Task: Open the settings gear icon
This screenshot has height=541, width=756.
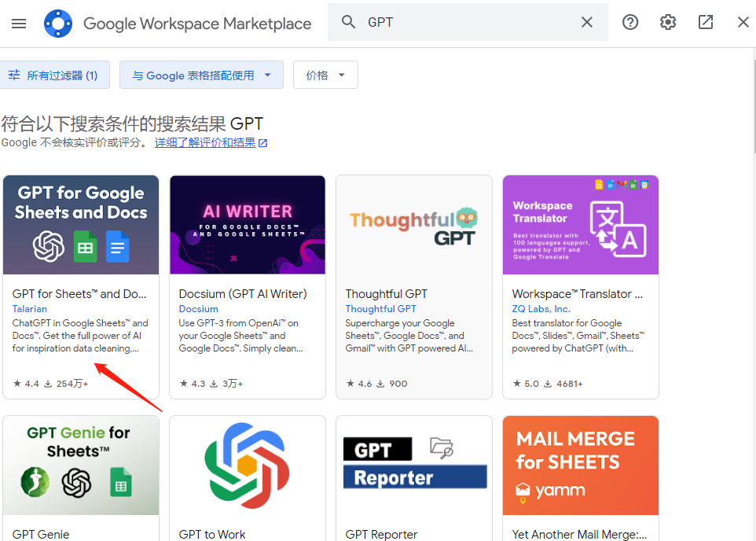Action: coord(668,22)
